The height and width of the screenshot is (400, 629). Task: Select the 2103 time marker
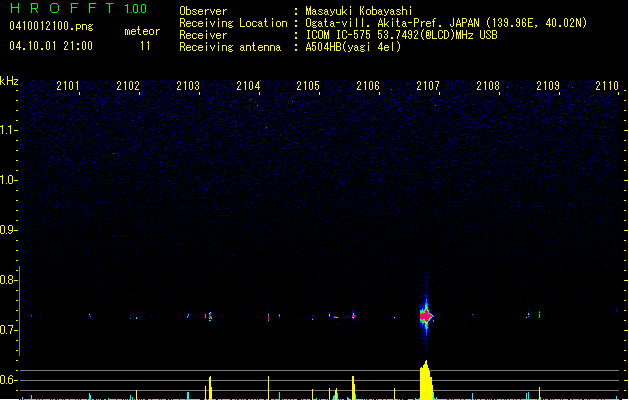188,86
